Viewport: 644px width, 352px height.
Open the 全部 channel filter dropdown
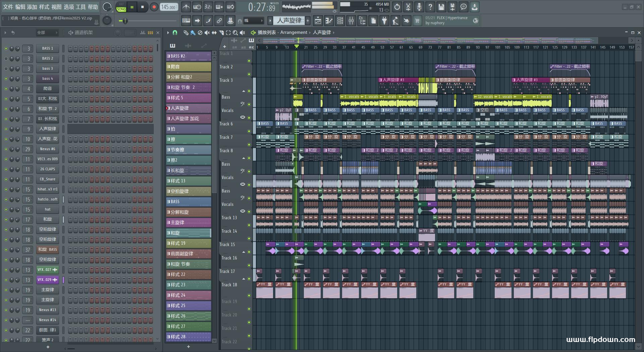[47, 33]
